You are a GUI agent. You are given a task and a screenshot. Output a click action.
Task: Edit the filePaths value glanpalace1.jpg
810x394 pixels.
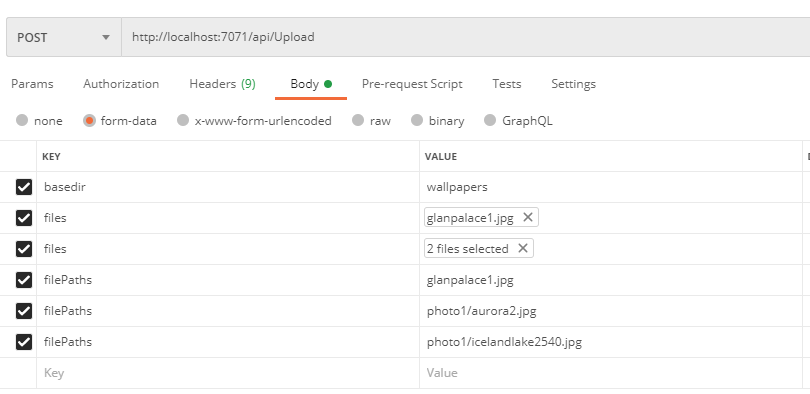pos(611,280)
